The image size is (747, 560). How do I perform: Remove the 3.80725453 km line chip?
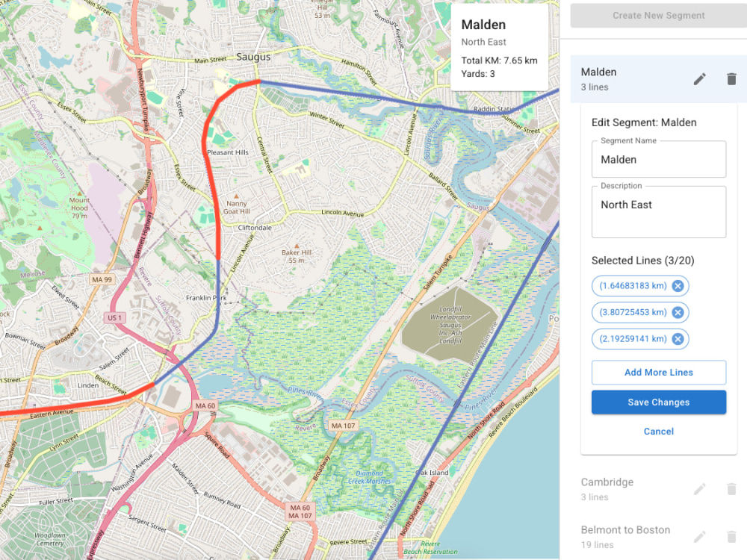tap(678, 312)
